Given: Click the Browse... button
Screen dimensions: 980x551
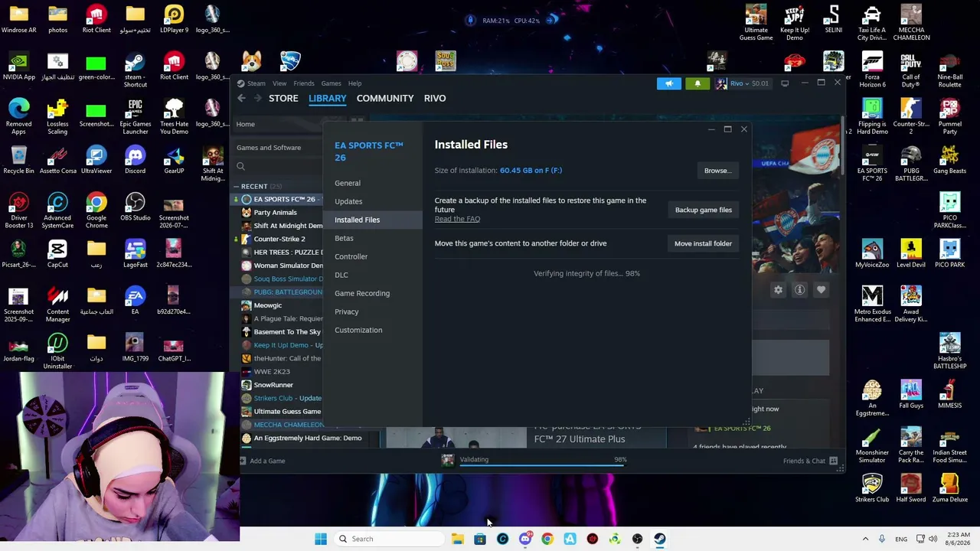Looking at the screenshot, I should (x=717, y=171).
